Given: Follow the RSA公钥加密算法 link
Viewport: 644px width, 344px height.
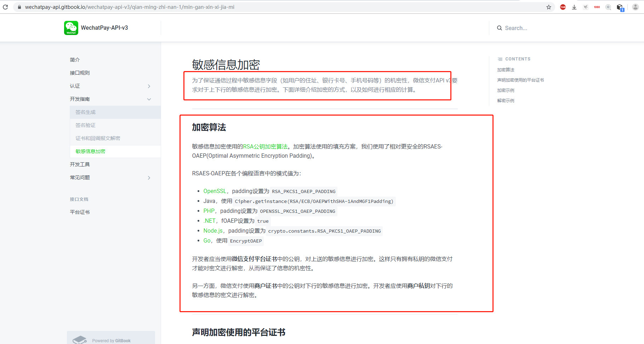Looking at the screenshot, I should (x=265, y=146).
